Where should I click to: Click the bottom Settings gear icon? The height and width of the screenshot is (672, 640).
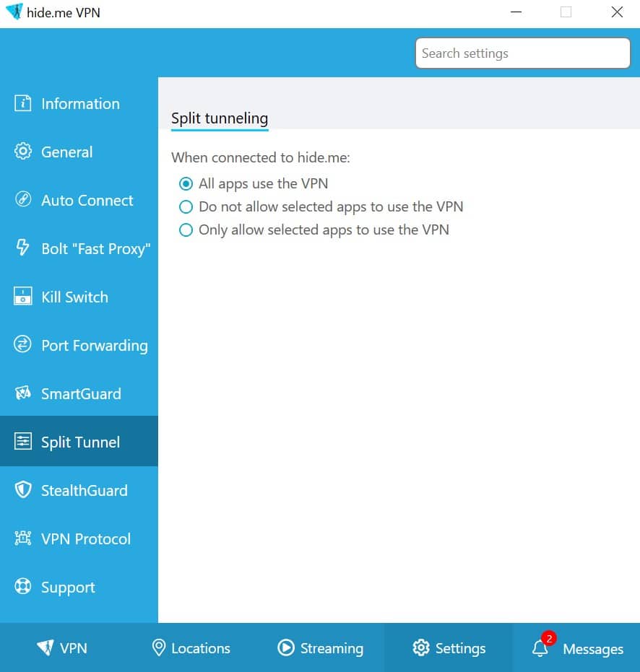click(x=421, y=647)
